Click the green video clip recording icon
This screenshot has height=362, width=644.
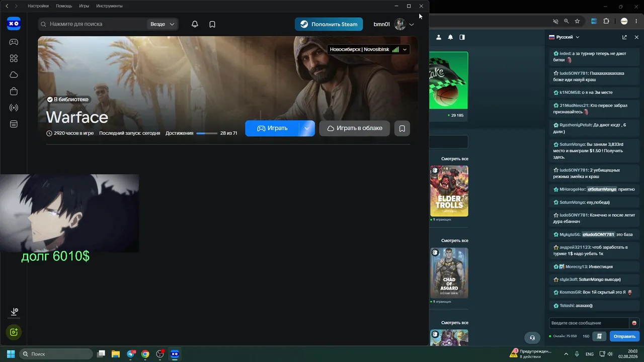[14, 332]
